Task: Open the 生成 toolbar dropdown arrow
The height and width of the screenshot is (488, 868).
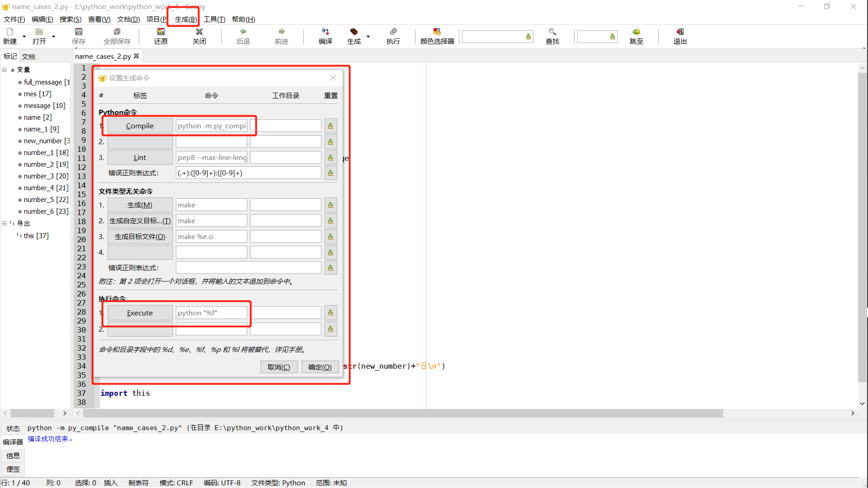Action: (368, 37)
